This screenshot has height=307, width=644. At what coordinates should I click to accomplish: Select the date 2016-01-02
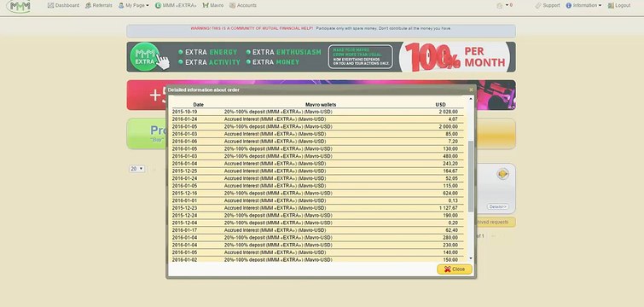(x=184, y=259)
